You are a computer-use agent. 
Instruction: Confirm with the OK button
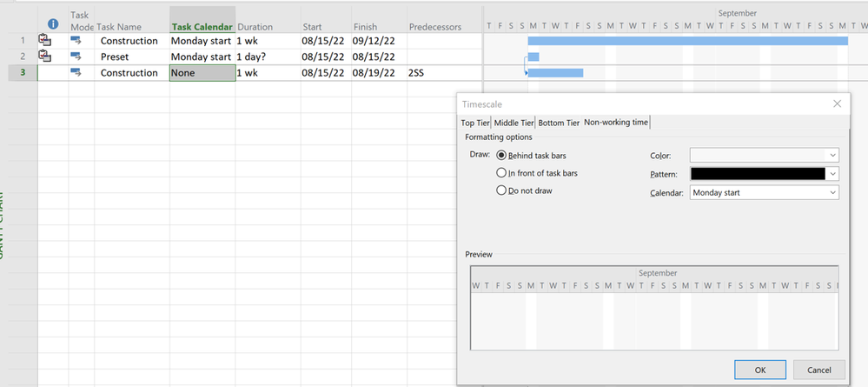click(x=760, y=370)
